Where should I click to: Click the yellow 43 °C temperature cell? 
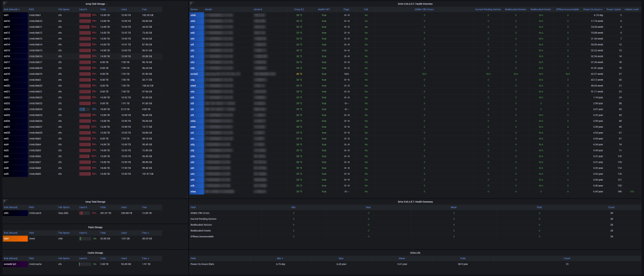(299, 74)
